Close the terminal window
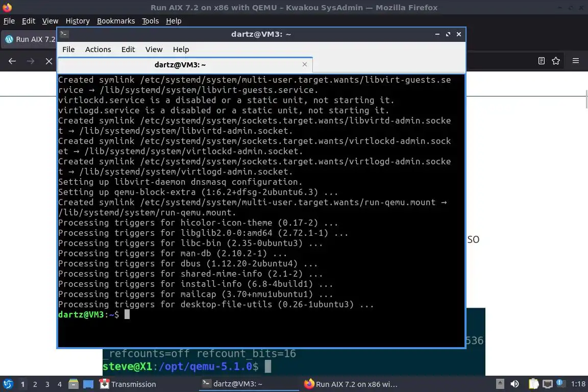588x392 pixels. click(x=459, y=34)
